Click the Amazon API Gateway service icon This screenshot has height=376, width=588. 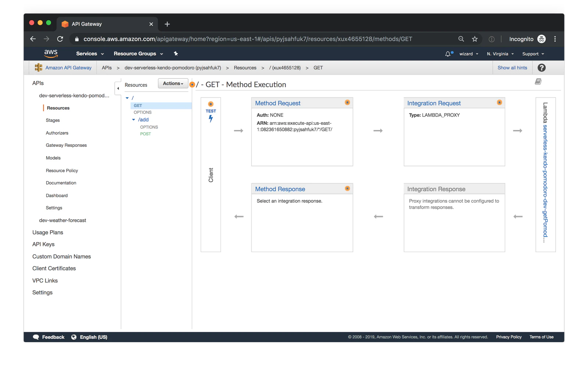38,67
